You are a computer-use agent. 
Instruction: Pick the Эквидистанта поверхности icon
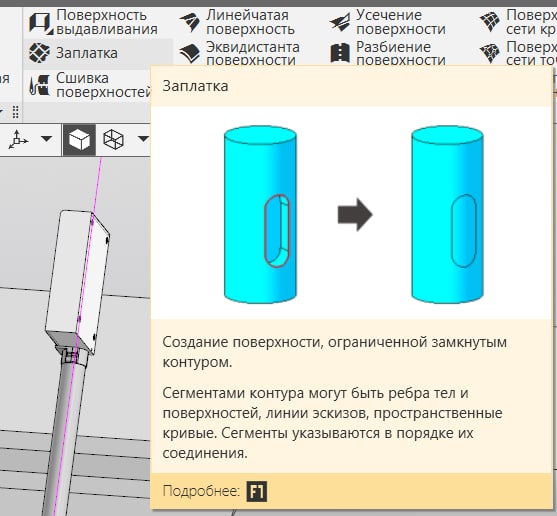click(x=190, y=54)
